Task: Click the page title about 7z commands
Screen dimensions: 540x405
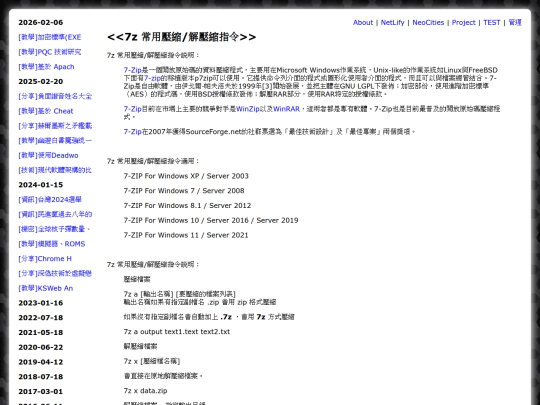Action: click(181, 37)
